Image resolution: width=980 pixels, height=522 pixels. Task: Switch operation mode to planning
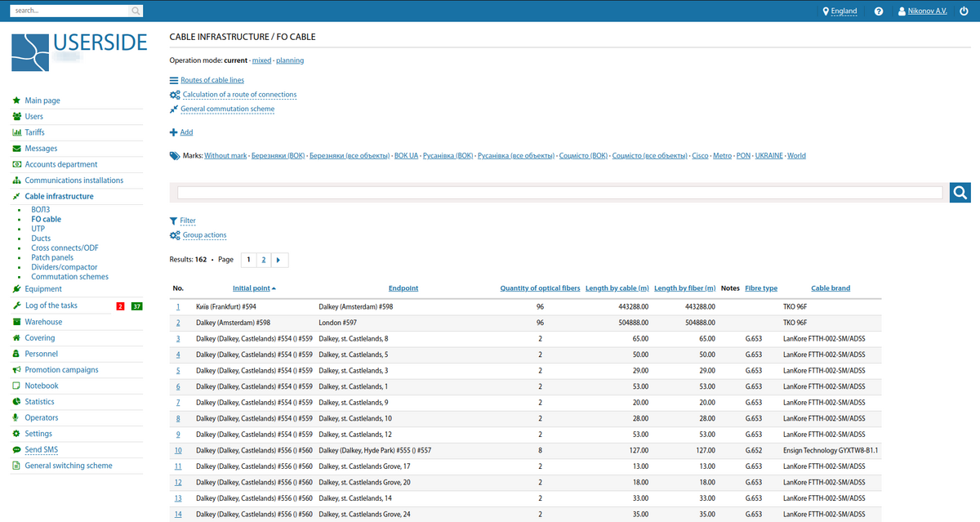click(290, 60)
